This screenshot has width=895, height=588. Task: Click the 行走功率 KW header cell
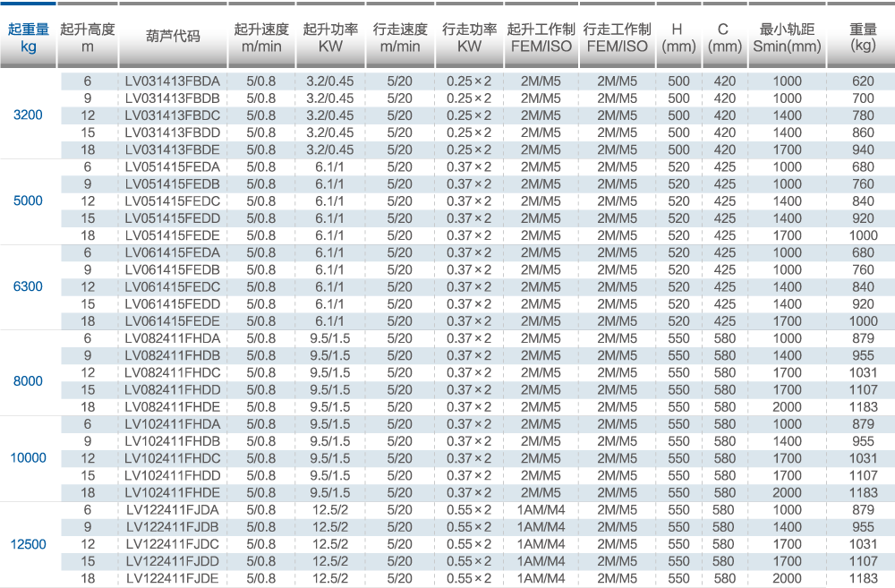point(469,38)
